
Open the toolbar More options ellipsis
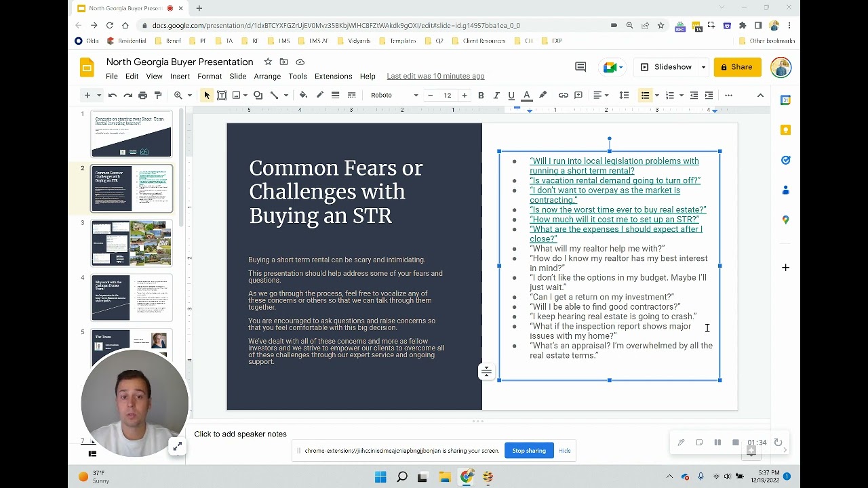point(729,96)
